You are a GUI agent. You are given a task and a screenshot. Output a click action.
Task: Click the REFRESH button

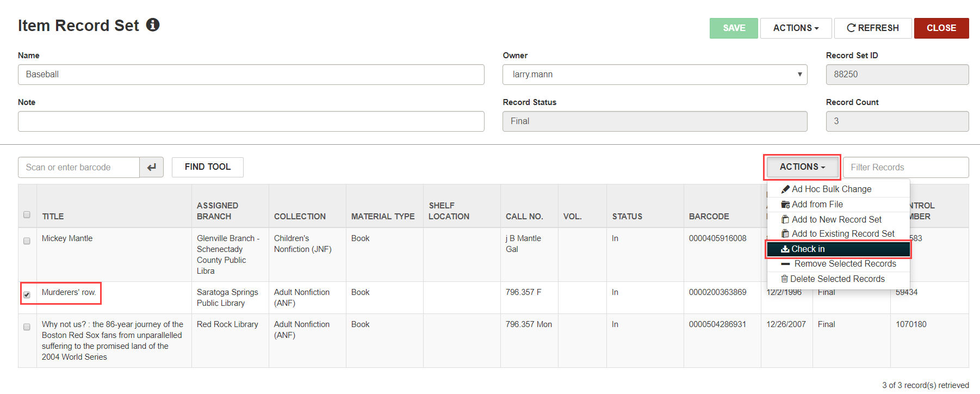click(x=872, y=28)
